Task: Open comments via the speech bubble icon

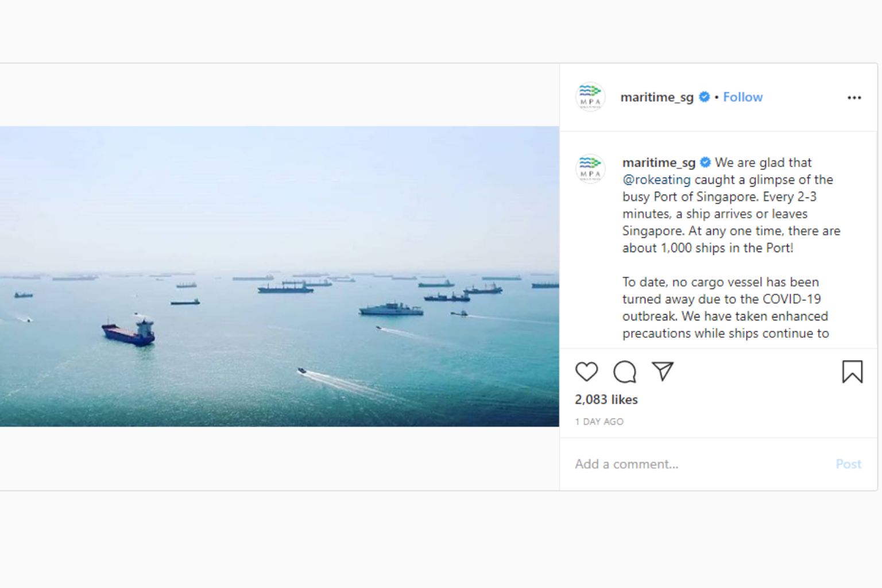Action: (x=624, y=372)
